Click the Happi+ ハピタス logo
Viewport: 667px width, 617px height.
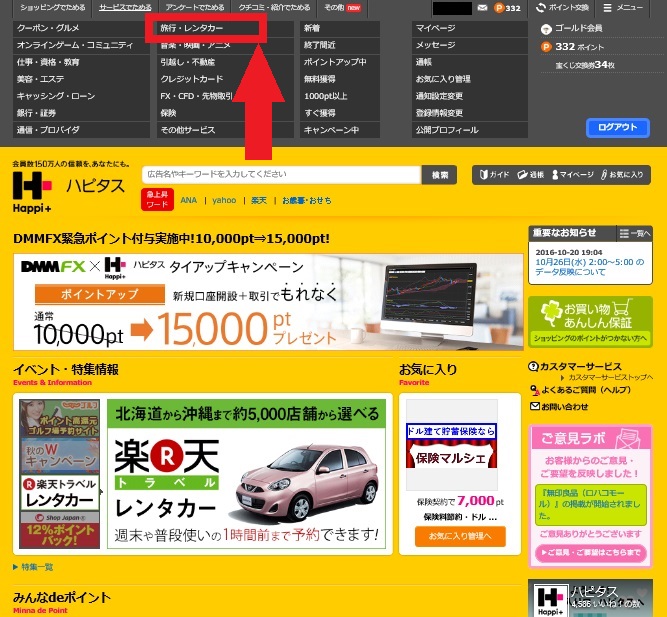pos(68,191)
